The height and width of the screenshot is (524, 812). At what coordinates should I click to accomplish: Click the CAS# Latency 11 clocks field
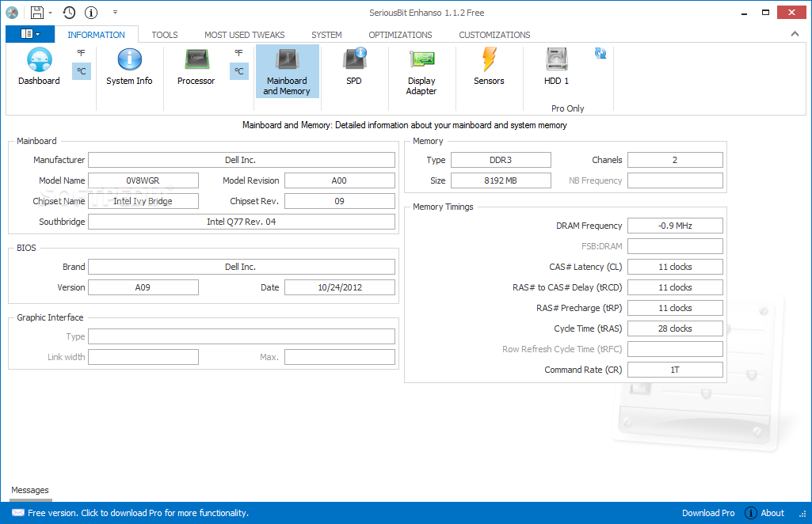click(x=675, y=267)
